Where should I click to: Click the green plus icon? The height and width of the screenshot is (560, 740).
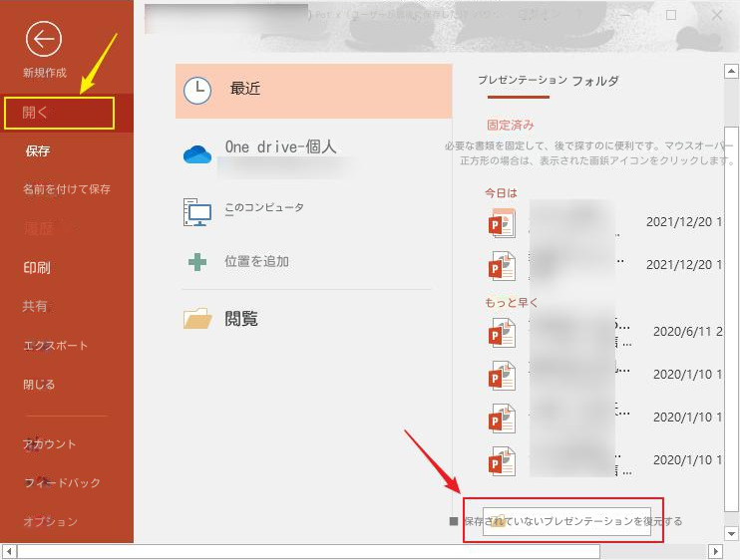(197, 262)
